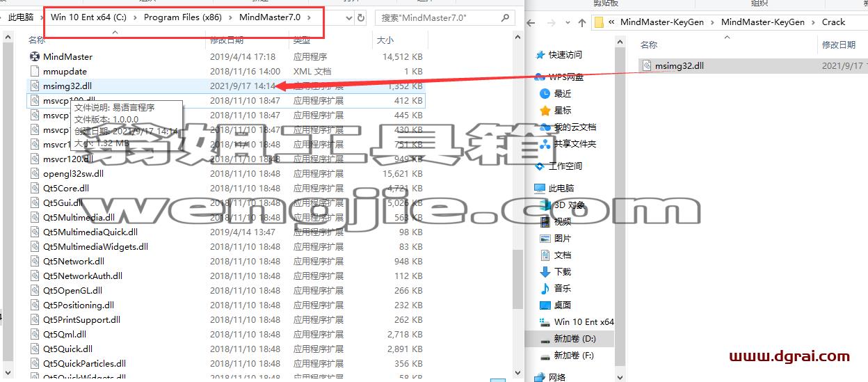868x382 pixels.
Task: Select Qt5QuickParticles.dll file name
Action: [x=84, y=363]
